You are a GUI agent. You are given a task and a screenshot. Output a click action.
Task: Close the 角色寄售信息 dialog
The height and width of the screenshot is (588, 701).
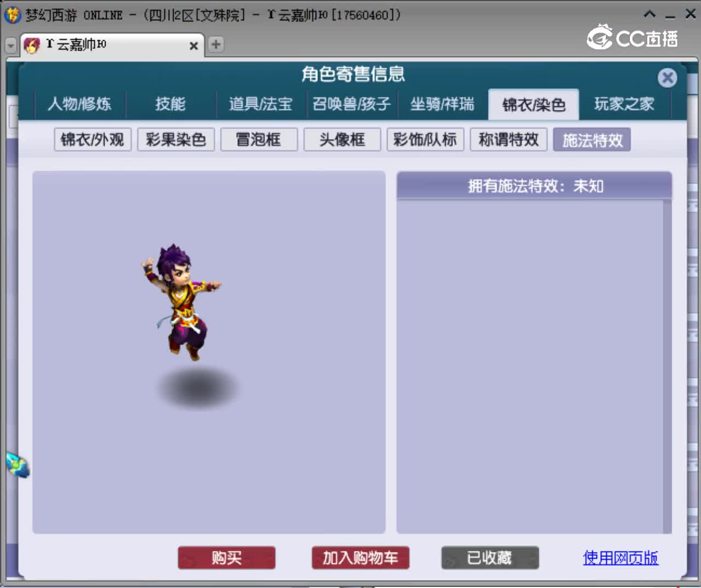click(667, 78)
